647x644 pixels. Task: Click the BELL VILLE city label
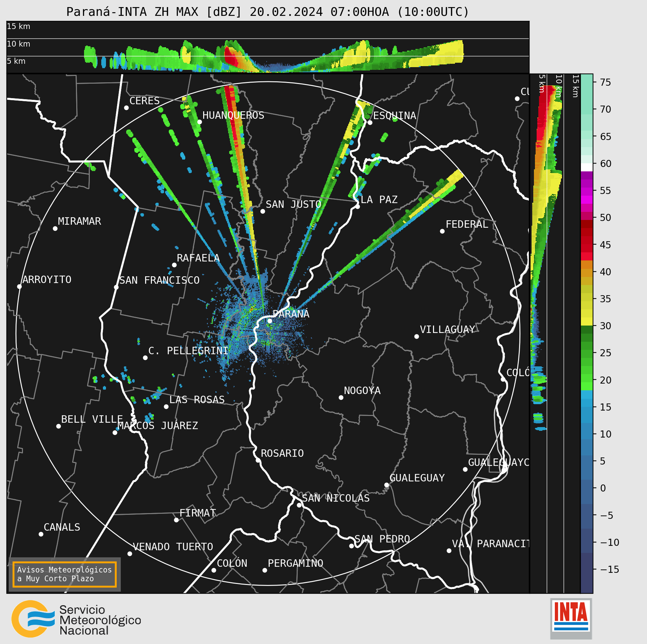click(92, 419)
